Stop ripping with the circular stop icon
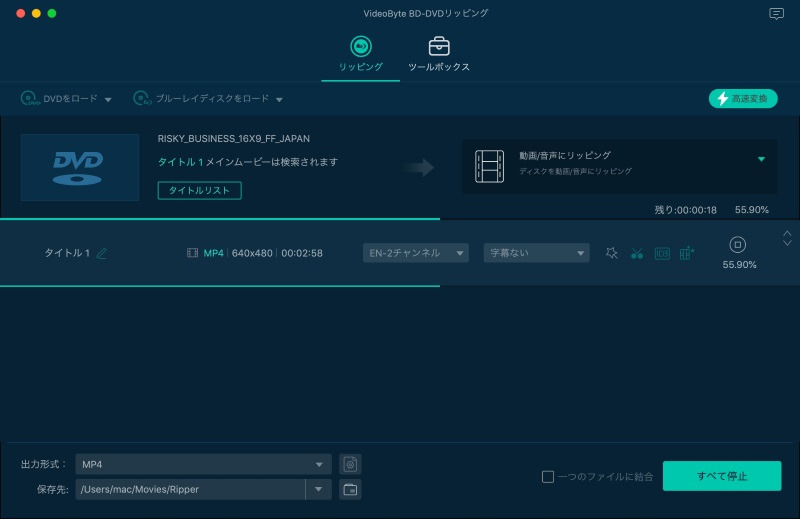The image size is (800, 519). pos(738,244)
